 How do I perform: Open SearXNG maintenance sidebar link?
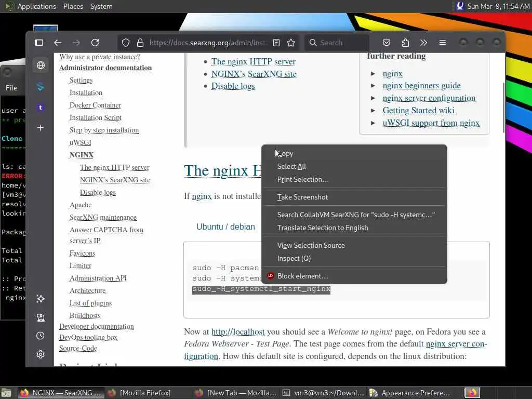coord(103,217)
